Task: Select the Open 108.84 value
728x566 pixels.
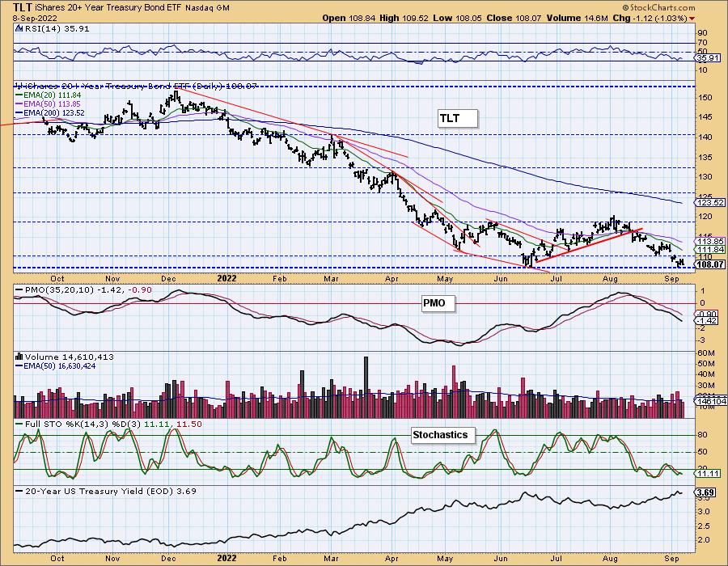Action: [x=349, y=18]
